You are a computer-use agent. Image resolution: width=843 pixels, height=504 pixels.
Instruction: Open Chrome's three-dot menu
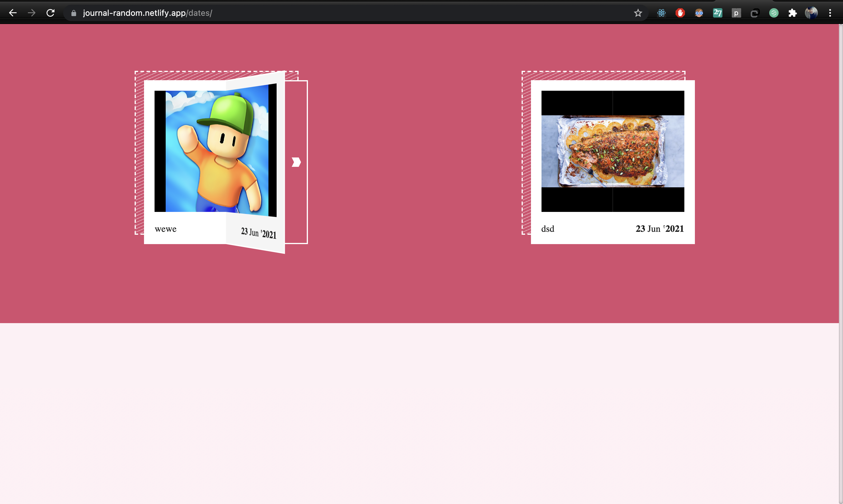click(x=830, y=13)
